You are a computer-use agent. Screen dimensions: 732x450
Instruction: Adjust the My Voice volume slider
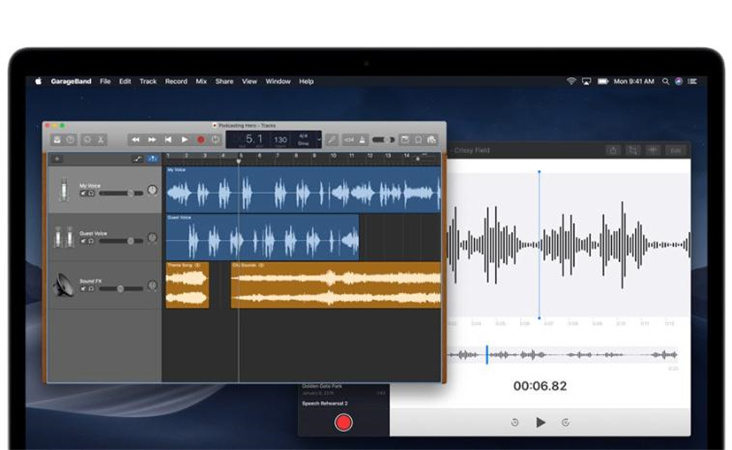(x=121, y=193)
